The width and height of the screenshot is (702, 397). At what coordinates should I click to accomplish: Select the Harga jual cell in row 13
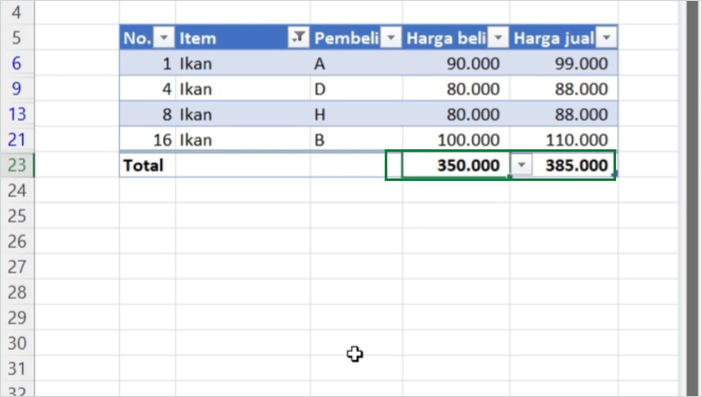(564, 115)
